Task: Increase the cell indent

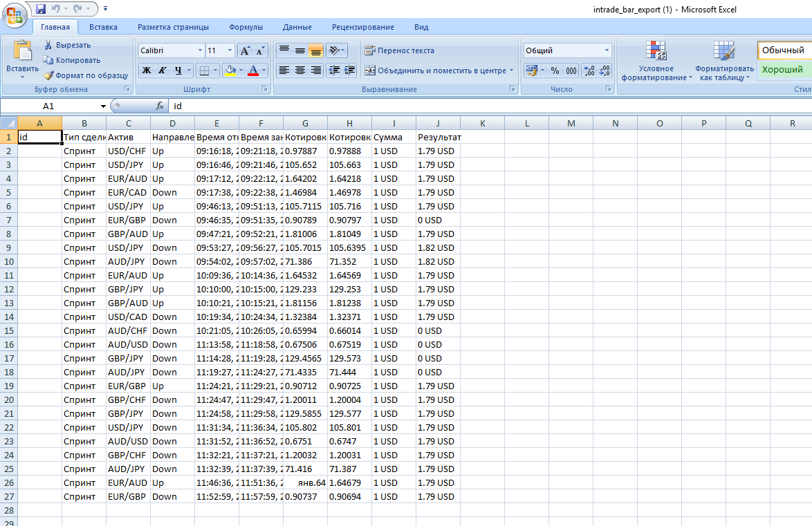Action: [349, 71]
